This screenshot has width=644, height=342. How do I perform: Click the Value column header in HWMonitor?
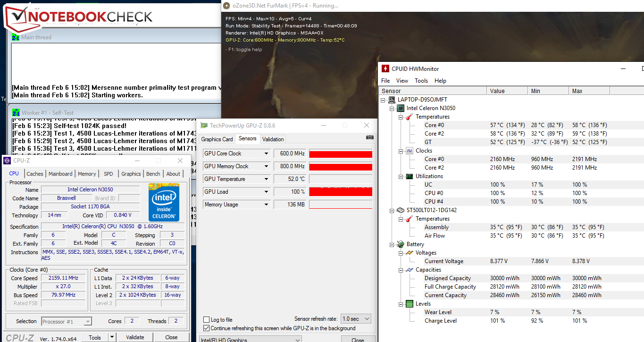(508, 91)
